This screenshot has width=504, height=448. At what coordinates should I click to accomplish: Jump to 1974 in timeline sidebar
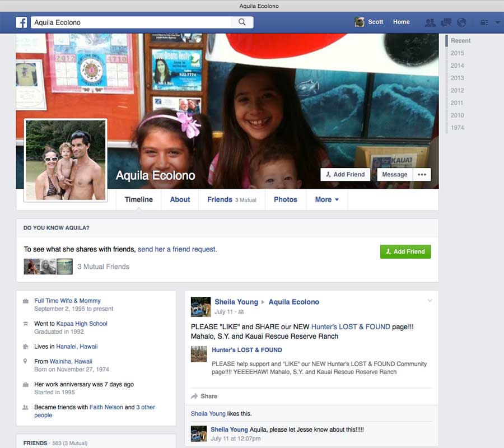457,128
